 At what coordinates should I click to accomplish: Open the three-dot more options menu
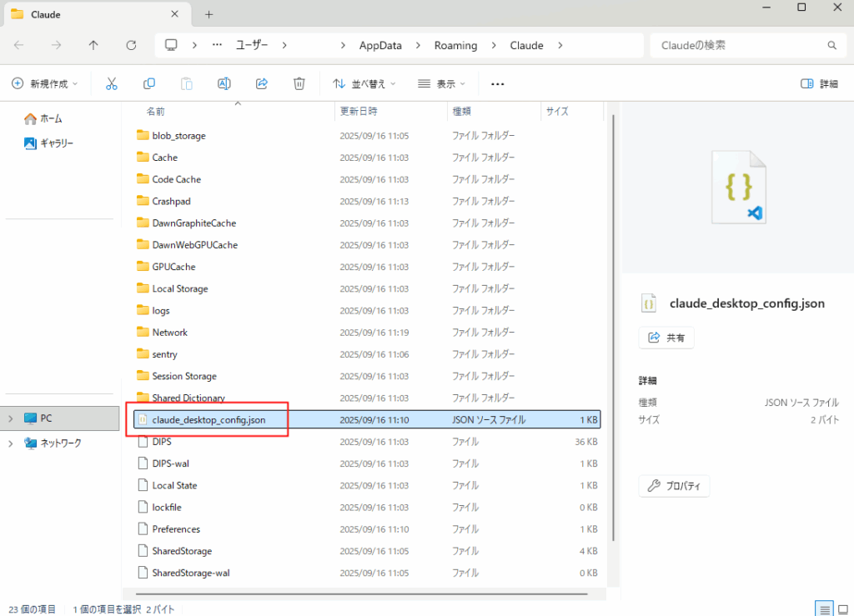pyautogui.click(x=497, y=84)
